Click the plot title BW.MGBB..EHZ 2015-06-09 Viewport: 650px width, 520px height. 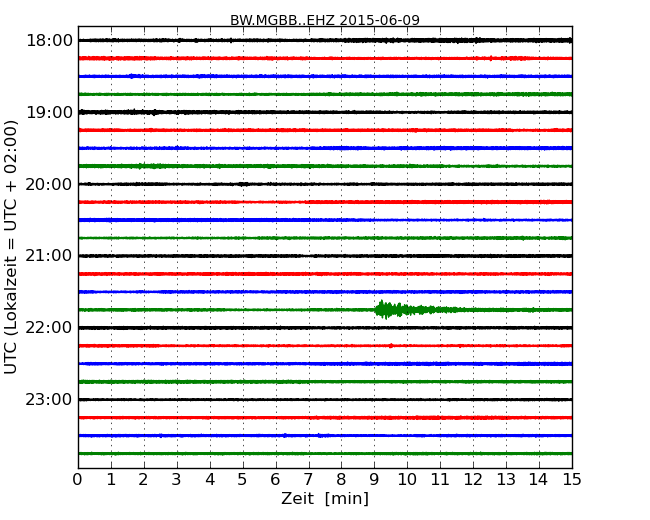325,20
